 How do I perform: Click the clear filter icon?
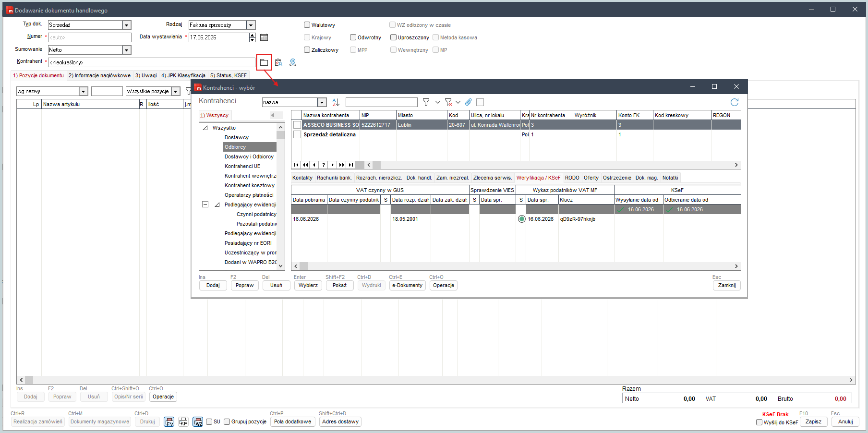[x=448, y=102]
